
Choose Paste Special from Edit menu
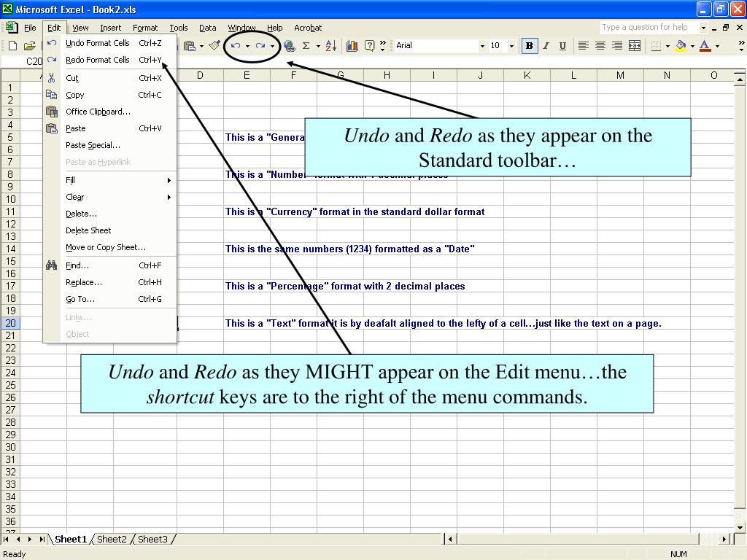coord(109,145)
